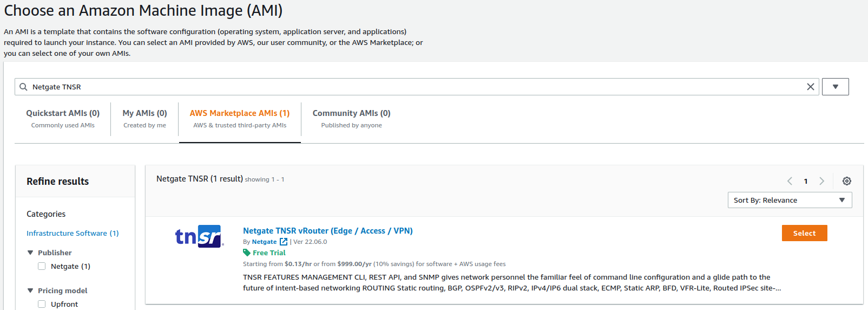
Task: Collapse the Publisher filter section
Action: click(x=30, y=253)
